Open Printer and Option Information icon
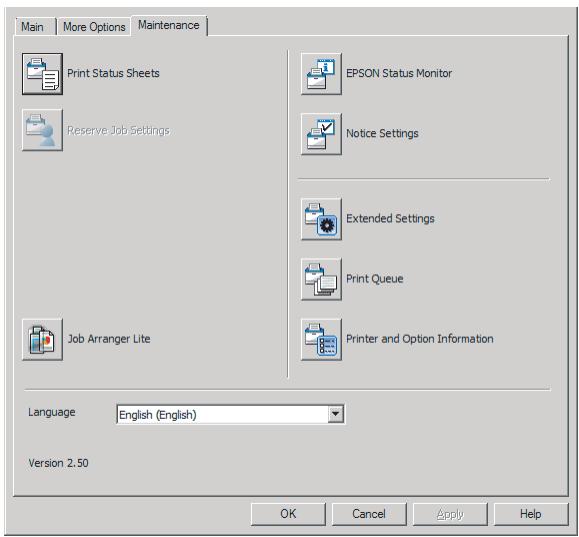 tap(321, 339)
